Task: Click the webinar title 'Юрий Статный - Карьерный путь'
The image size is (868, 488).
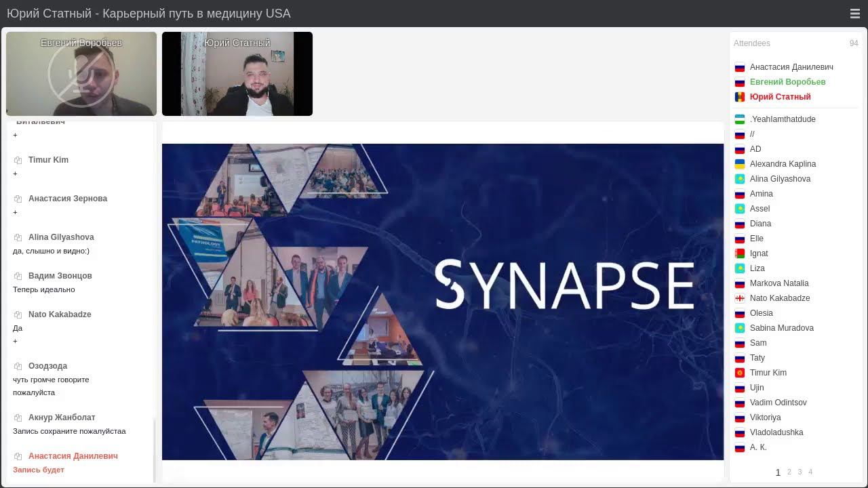Action: pyautogui.click(x=149, y=14)
